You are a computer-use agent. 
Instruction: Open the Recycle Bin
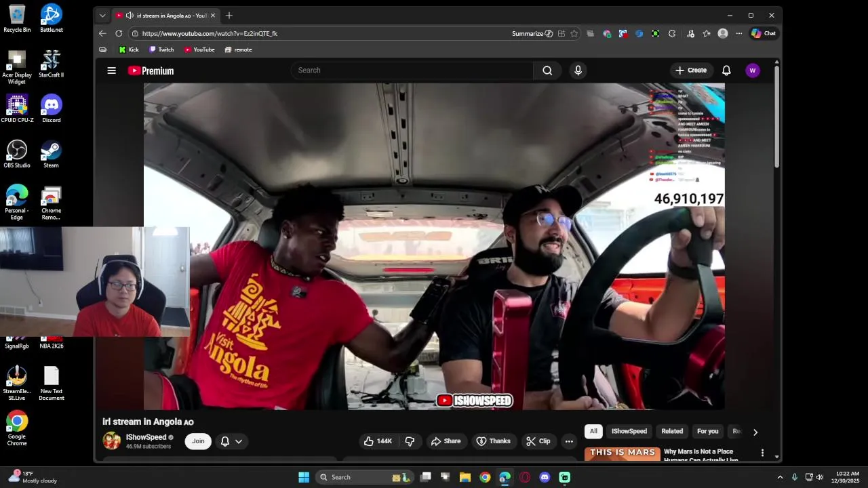pos(17,18)
